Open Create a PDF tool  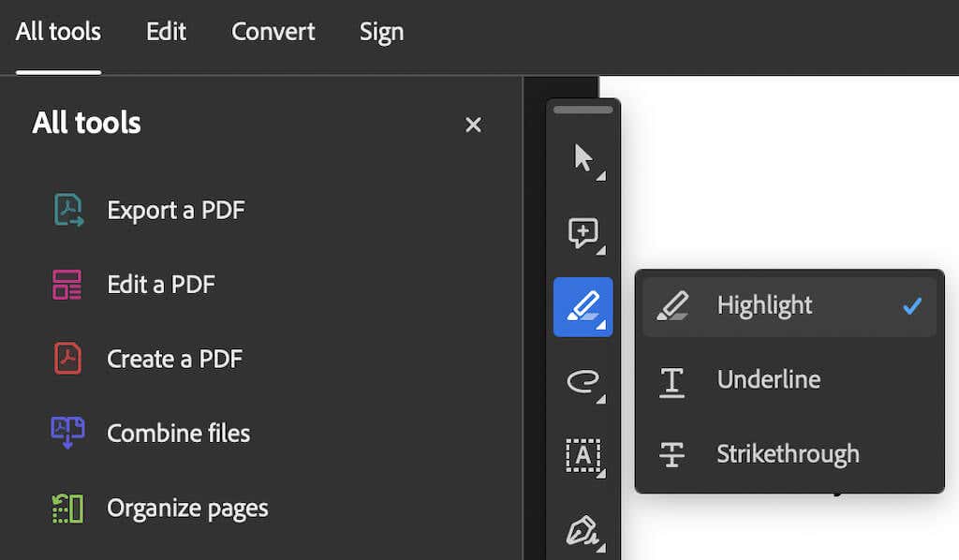point(174,359)
